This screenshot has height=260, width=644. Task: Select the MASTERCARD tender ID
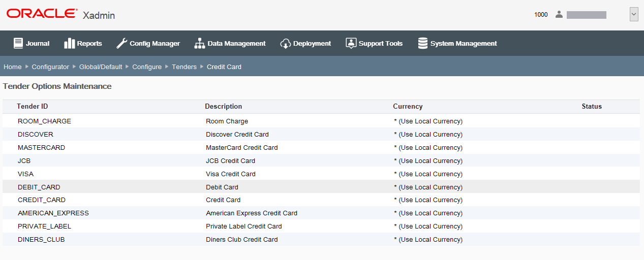tap(41, 148)
